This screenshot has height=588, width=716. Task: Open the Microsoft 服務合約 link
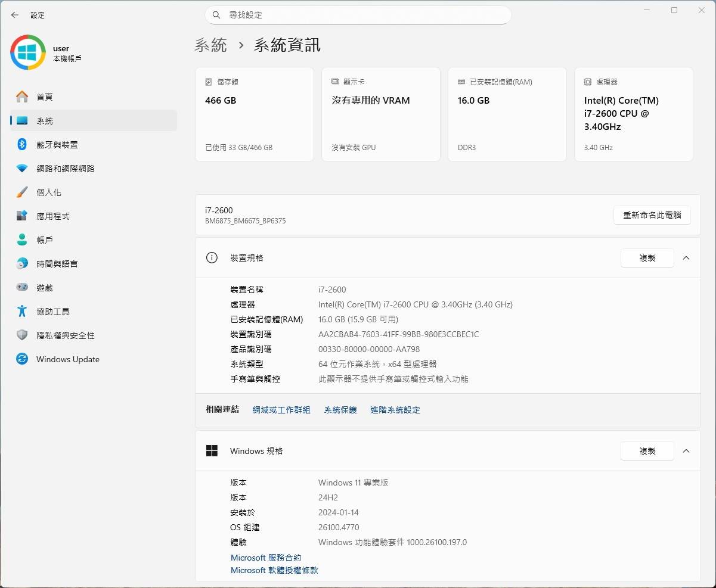(266, 558)
